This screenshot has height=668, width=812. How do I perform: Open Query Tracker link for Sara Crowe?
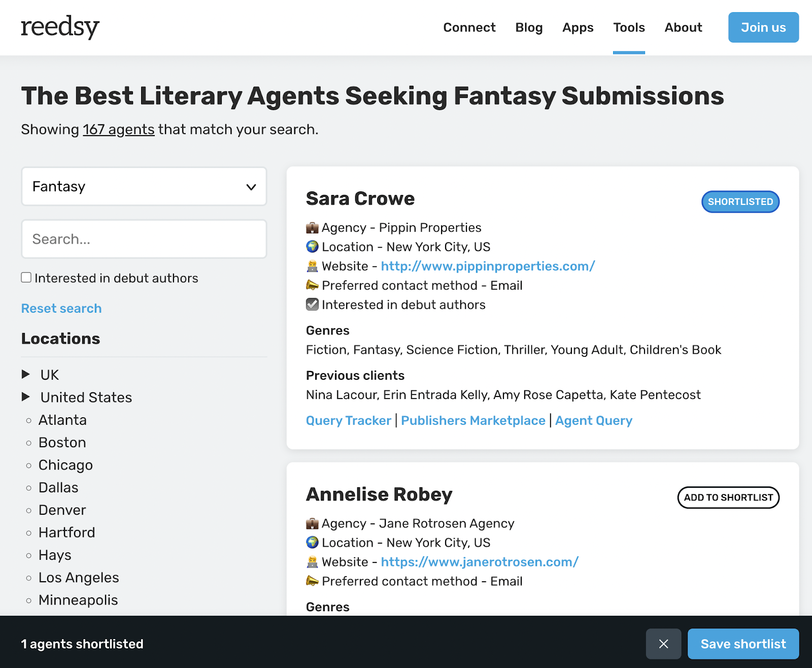click(x=349, y=421)
